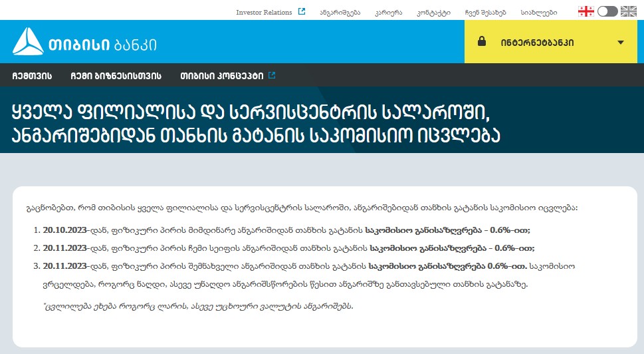Click the date 20.11.2023 in the third list item

click(x=65, y=266)
